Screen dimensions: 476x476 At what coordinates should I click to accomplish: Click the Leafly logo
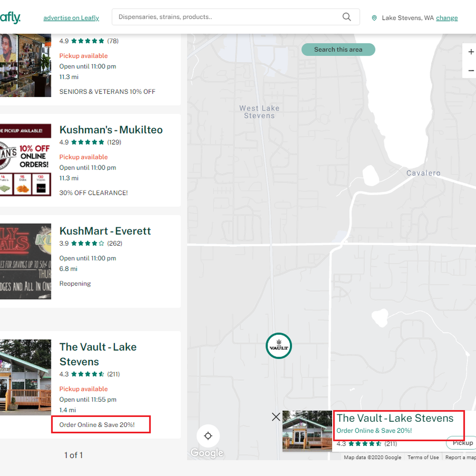click(10, 18)
